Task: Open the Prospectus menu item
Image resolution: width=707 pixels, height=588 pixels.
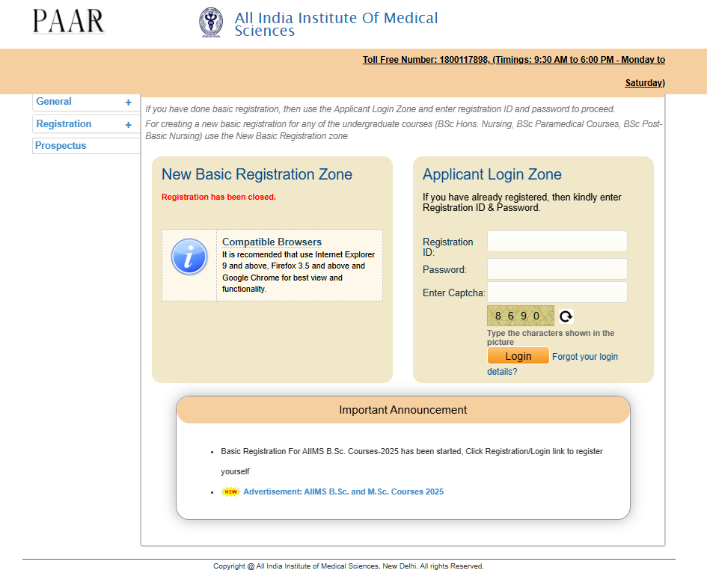Action: click(61, 146)
